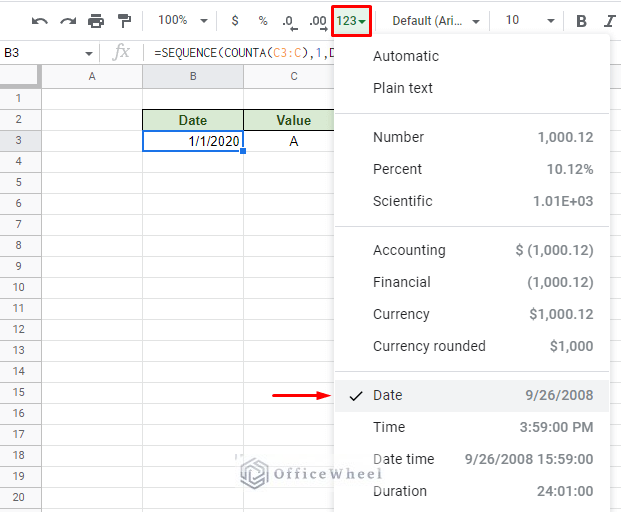Select the Date header cell
The width and height of the screenshot is (621, 512).
click(193, 120)
